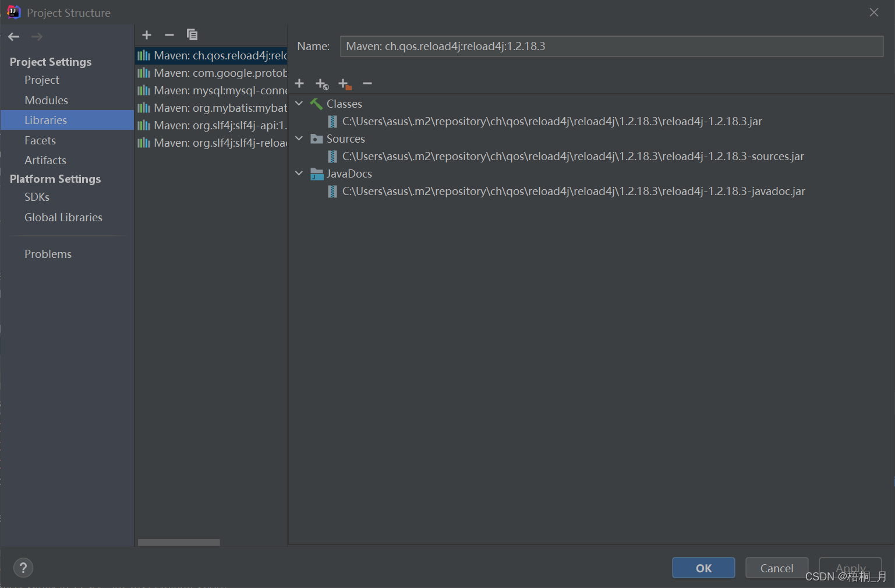The width and height of the screenshot is (895, 588).
Task: Open help with the question mark
Action: click(23, 568)
